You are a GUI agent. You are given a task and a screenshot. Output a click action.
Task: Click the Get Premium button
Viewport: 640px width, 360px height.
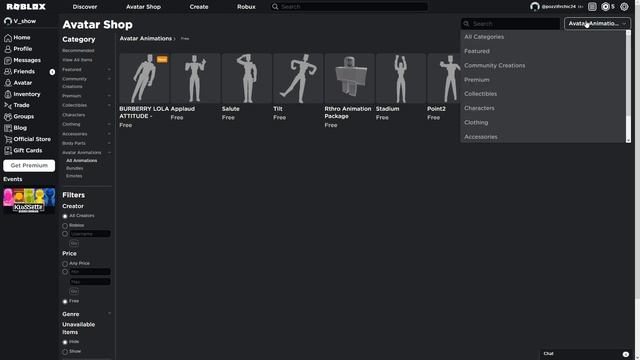(29, 166)
